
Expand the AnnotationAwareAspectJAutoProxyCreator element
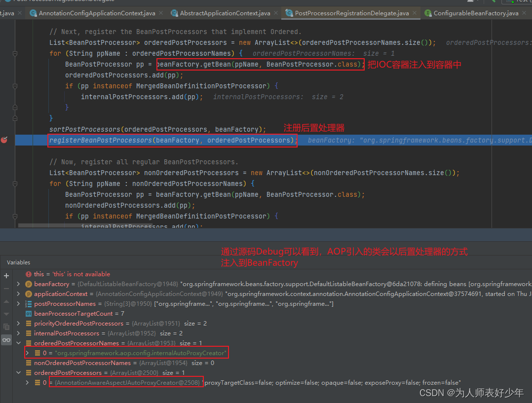tap(28, 383)
